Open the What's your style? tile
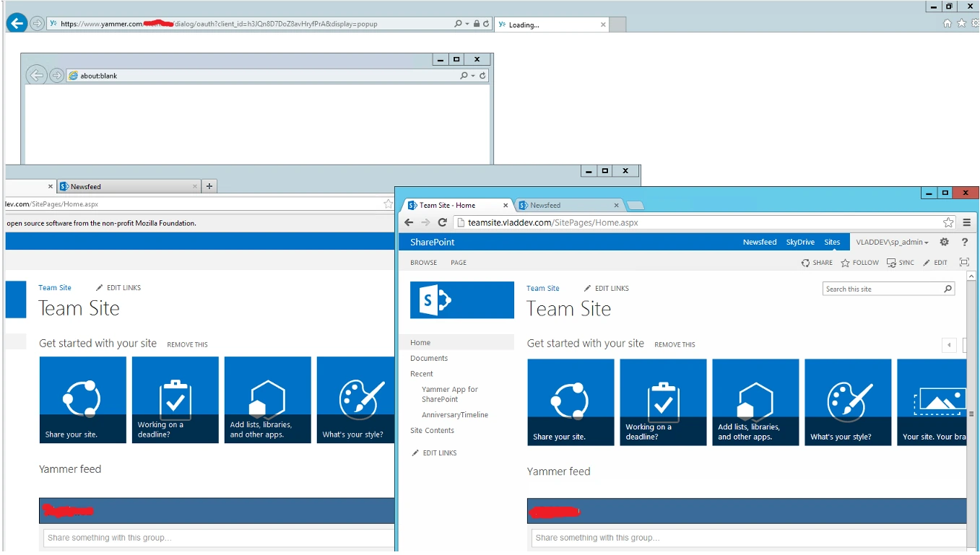 pos(848,402)
